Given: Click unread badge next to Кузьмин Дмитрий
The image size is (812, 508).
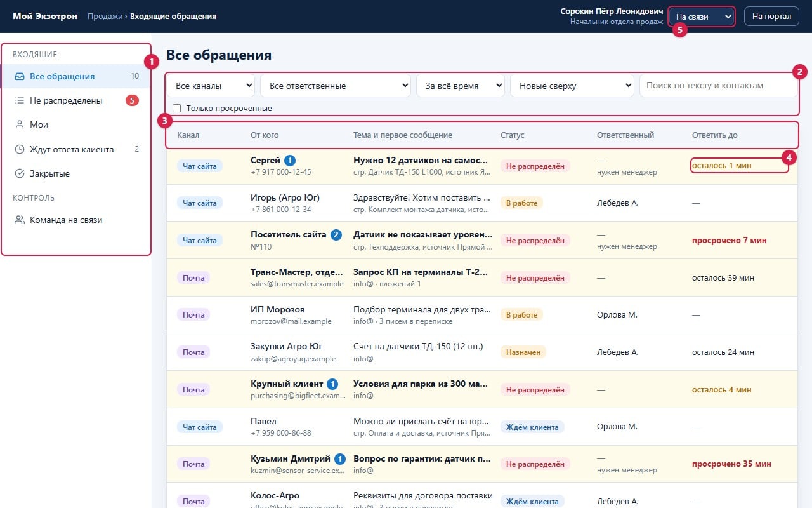Looking at the screenshot, I should click(x=340, y=458).
